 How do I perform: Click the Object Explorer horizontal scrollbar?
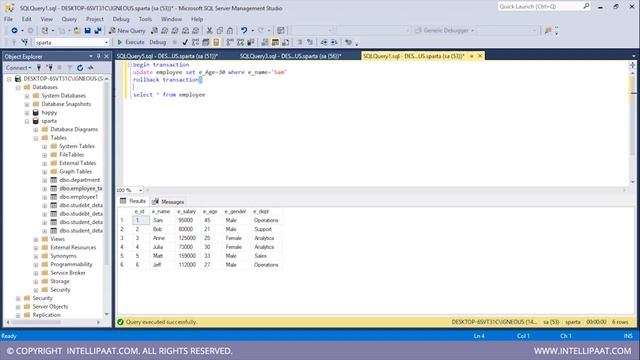53,322
